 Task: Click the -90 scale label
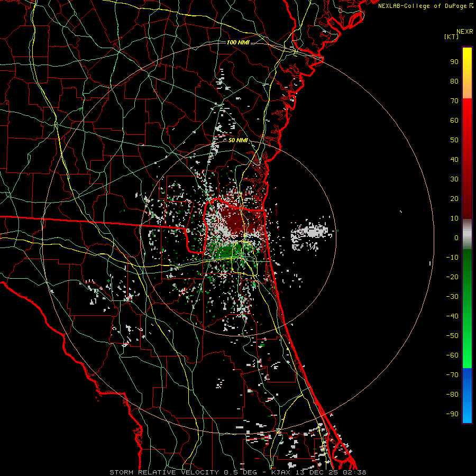[x=452, y=414]
